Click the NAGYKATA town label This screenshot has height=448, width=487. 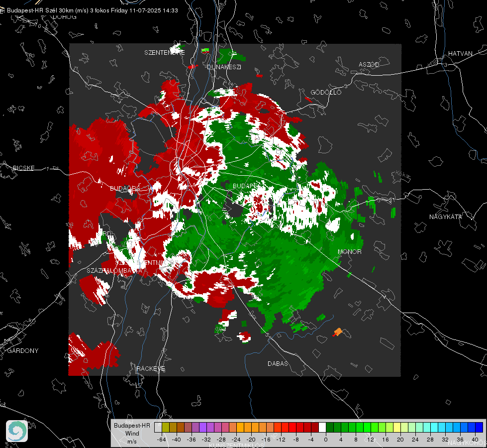coord(445,217)
